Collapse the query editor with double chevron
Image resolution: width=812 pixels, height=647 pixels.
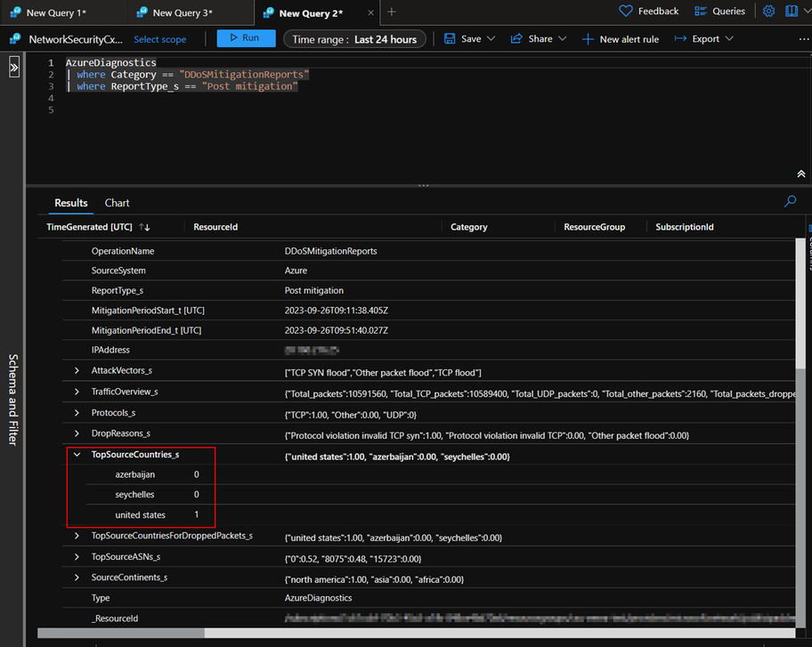[x=801, y=174]
